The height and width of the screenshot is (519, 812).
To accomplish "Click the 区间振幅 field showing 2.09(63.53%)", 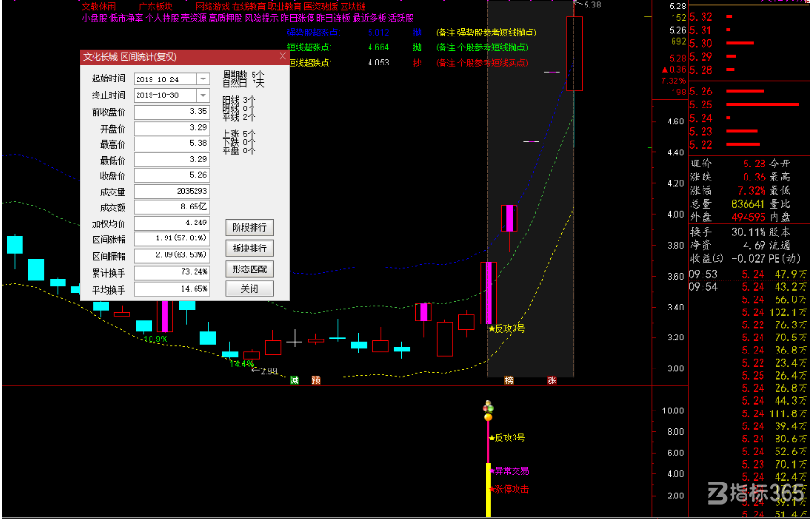I will 171,255.
